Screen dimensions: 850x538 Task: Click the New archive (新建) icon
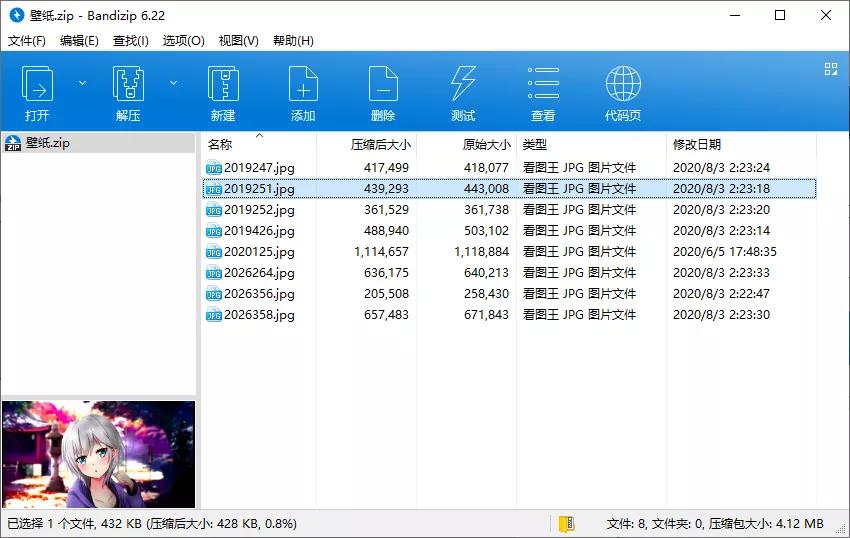223,84
